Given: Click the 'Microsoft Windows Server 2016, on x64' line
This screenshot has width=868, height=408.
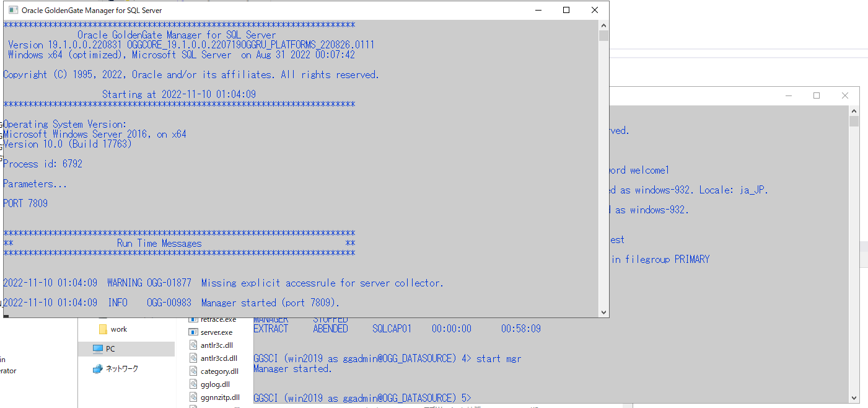Looking at the screenshot, I should (95, 134).
